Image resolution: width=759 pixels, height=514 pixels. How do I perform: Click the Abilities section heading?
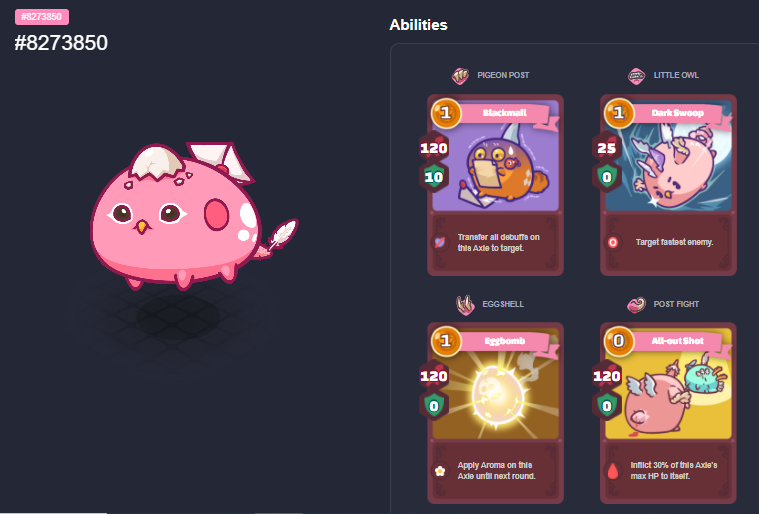[x=418, y=25]
